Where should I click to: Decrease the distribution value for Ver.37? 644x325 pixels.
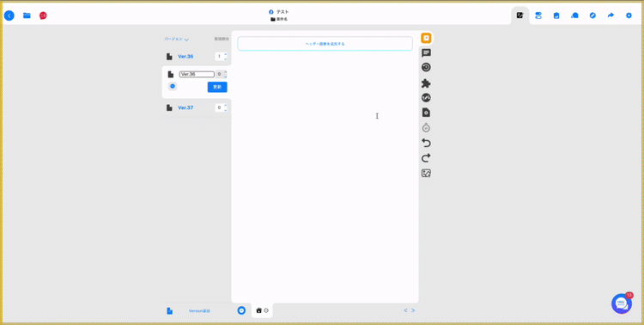226,110
